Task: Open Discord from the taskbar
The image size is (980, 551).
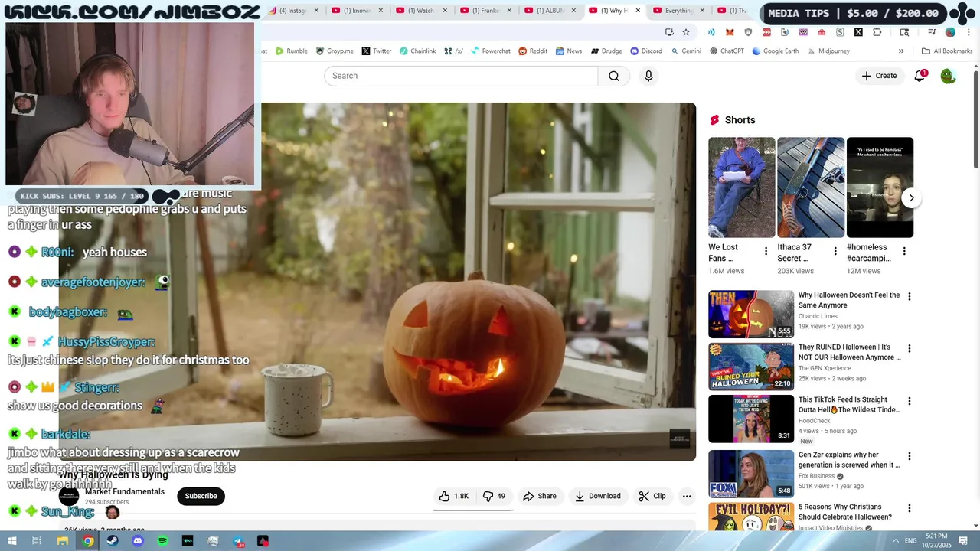Action: tap(138, 541)
